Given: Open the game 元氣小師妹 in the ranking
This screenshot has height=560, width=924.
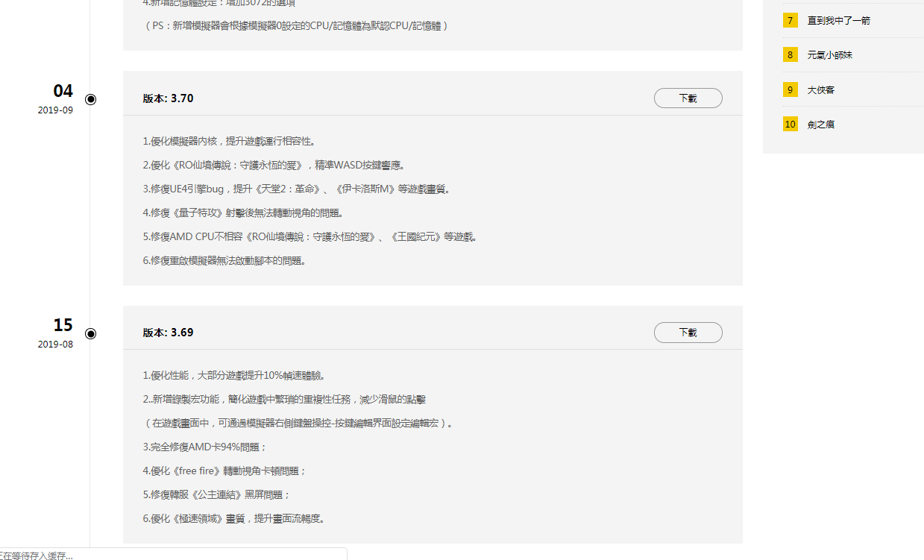Looking at the screenshot, I should pyautogui.click(x=829, y=55).
